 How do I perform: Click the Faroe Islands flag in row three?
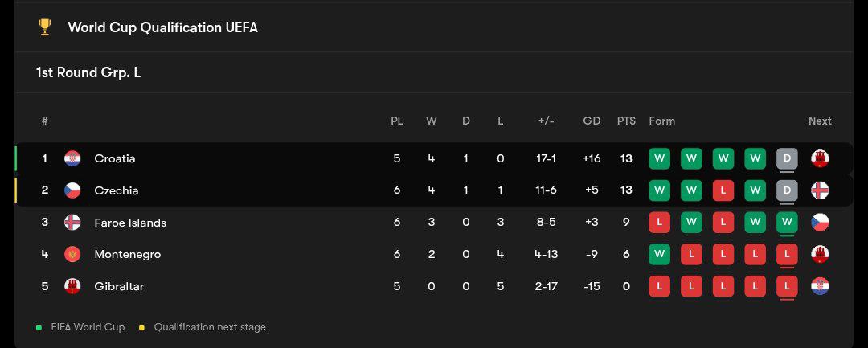pyautogui.click(x=72, y=223)
